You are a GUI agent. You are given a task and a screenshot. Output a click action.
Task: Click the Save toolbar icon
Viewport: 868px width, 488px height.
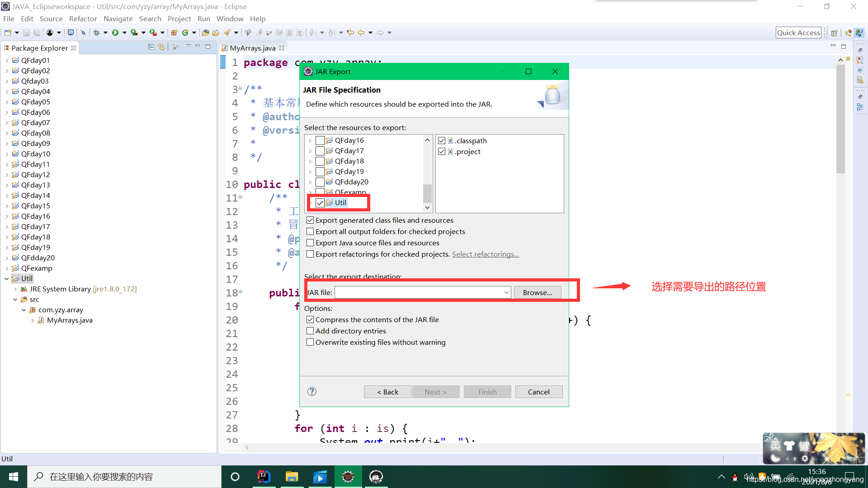[x=26, y=33]
